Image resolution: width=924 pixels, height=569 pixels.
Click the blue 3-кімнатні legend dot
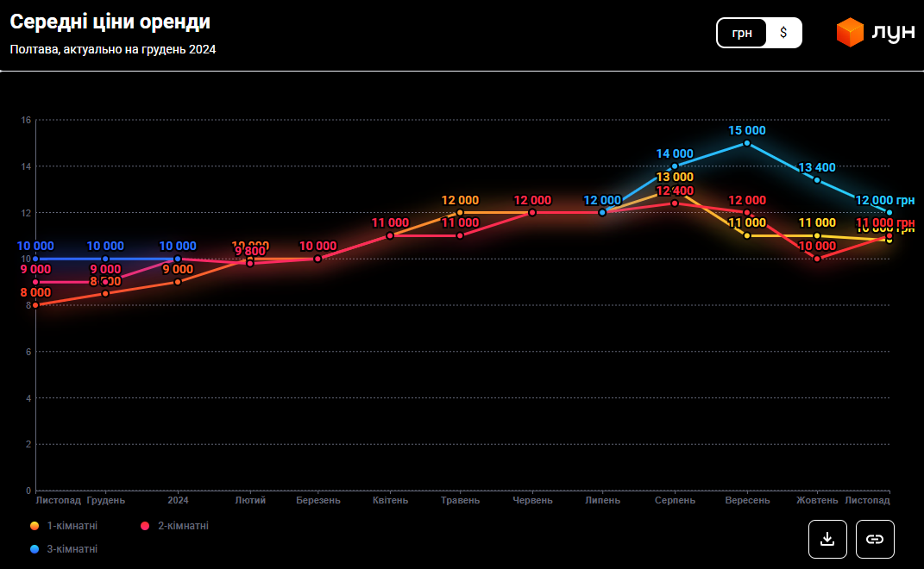(35, 549)
